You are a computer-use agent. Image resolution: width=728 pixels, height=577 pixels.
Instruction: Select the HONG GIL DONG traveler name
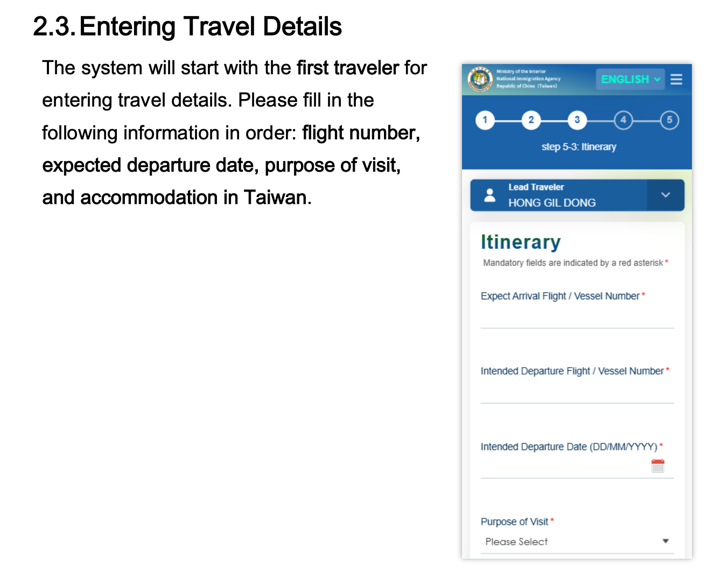pyautogui.click(x=552, y=203)
